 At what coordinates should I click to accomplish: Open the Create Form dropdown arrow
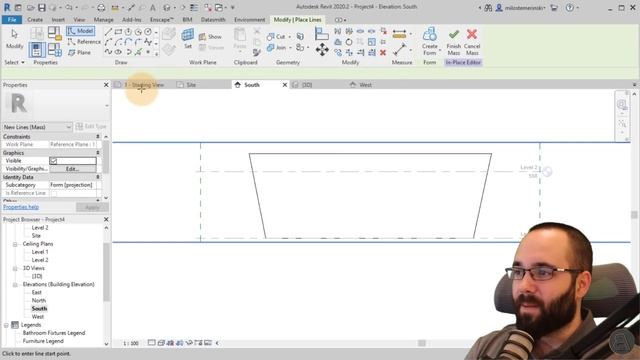[x=440, y=50]
